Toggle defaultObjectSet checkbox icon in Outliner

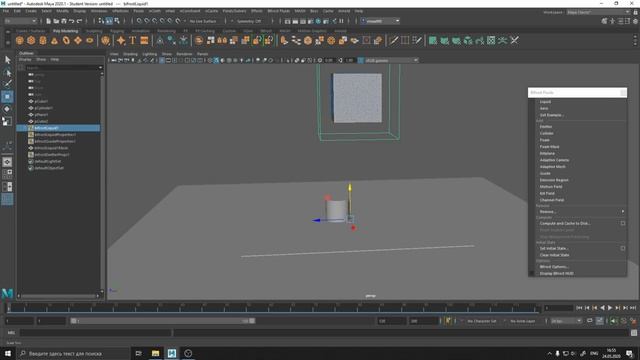point(31,168)
